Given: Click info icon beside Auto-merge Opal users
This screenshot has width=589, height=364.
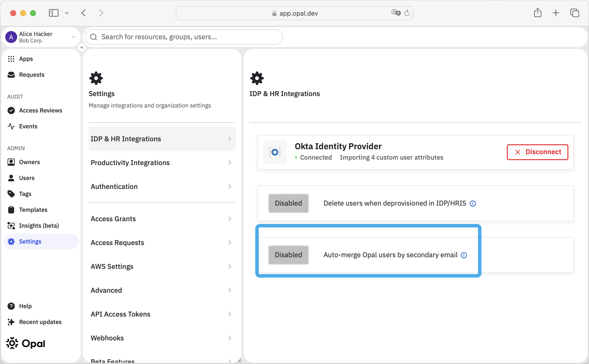Looking at the screenshot, I should [464, 255].
